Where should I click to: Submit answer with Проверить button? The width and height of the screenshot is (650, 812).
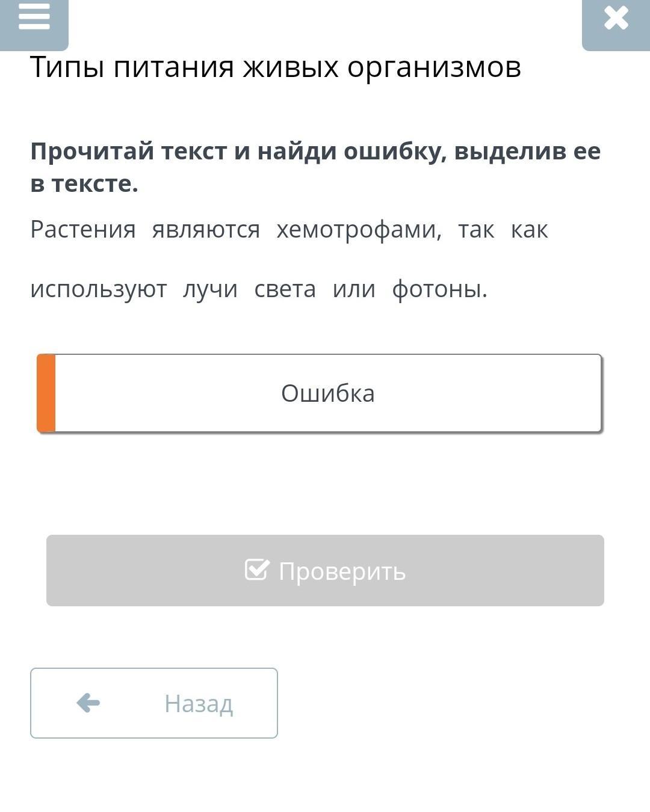coord(325,570)
